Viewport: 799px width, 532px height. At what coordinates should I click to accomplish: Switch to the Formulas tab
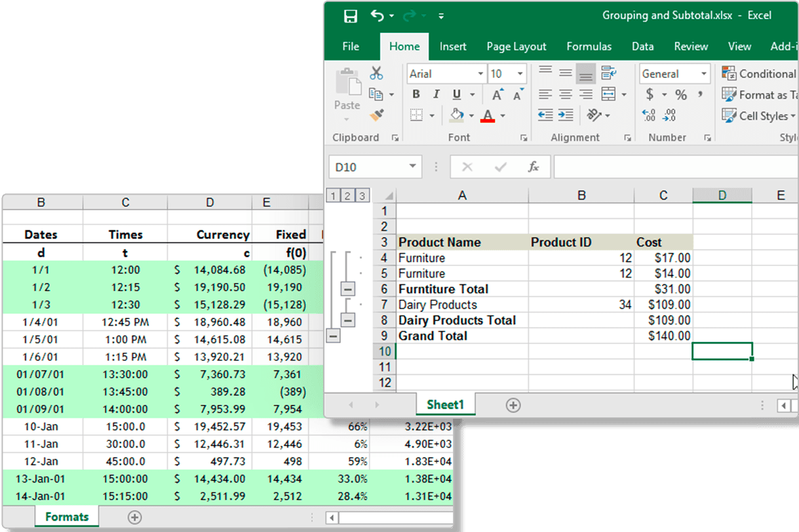[589, 47]
